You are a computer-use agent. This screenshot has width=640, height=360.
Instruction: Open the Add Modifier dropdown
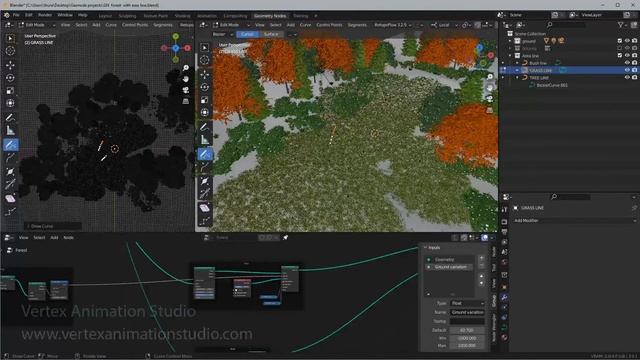[575, 220]
